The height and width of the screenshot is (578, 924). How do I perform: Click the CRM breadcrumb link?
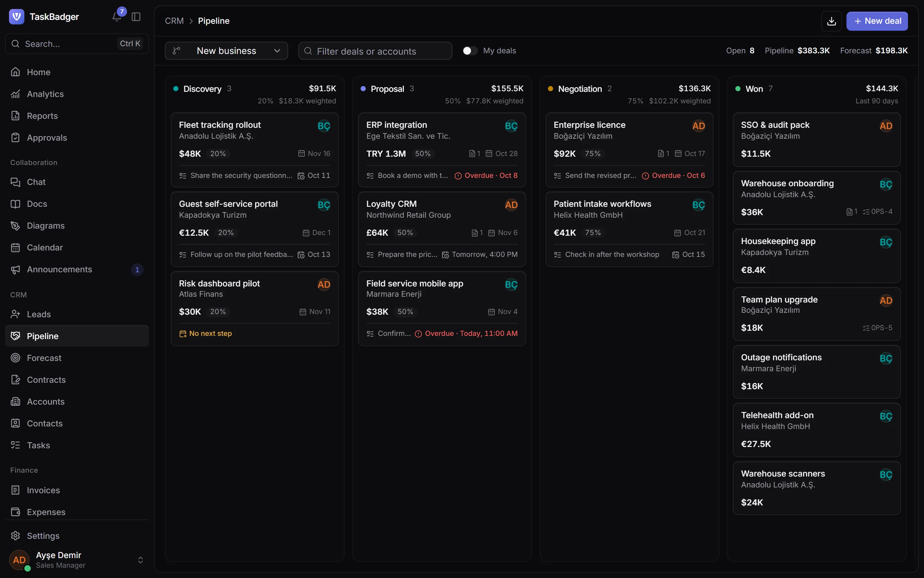(x=174, y=21)
